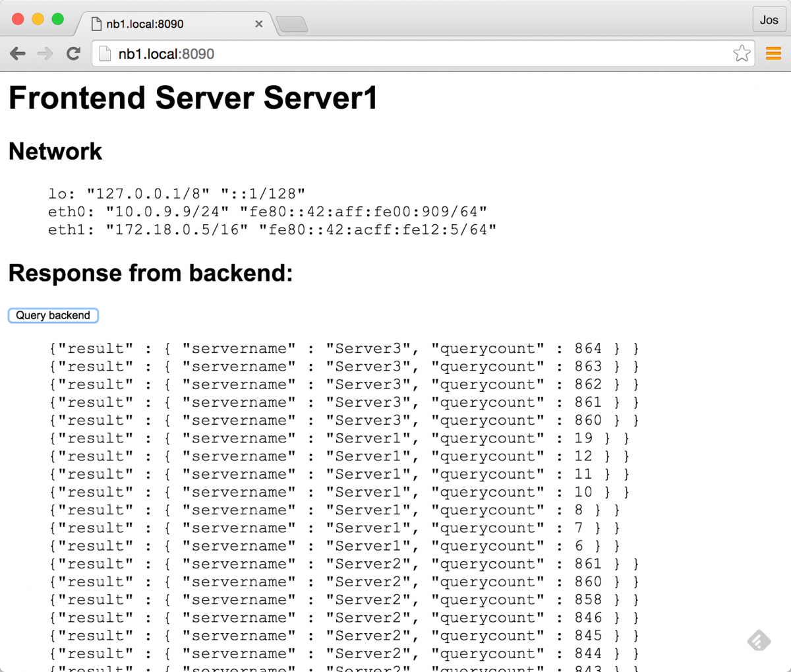Click the Response from backend heading

click(150, 273)
